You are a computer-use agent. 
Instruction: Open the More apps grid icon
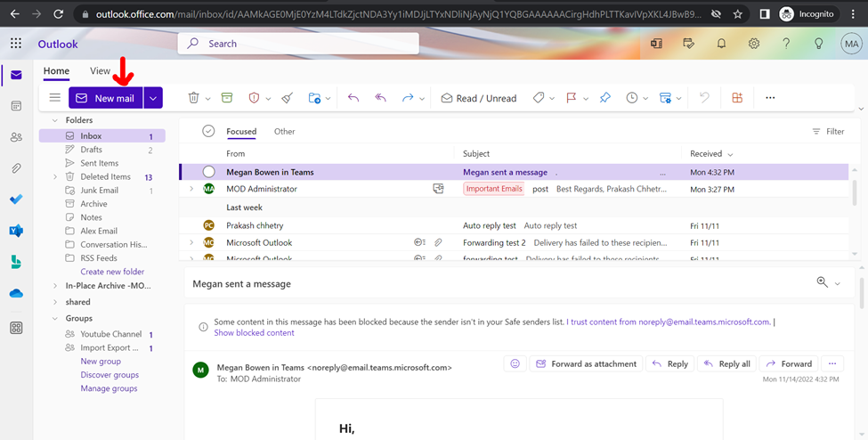tap(16, 328)
